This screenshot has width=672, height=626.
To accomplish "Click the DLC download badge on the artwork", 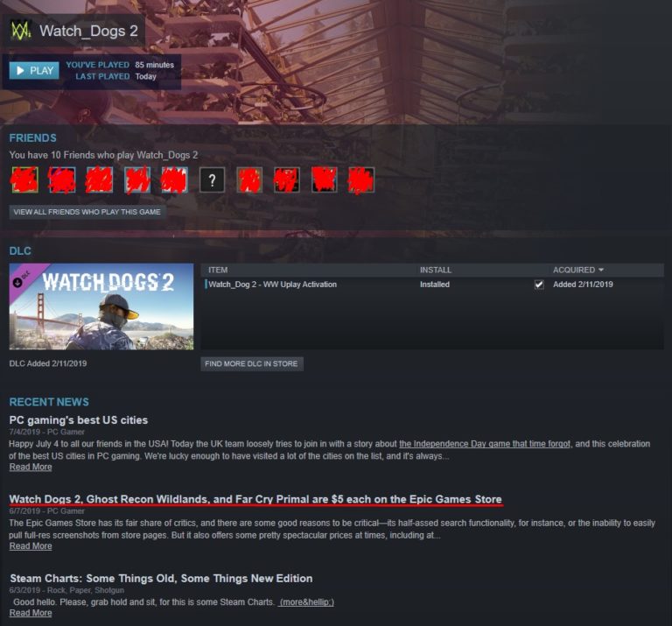I will pos(17,282).
